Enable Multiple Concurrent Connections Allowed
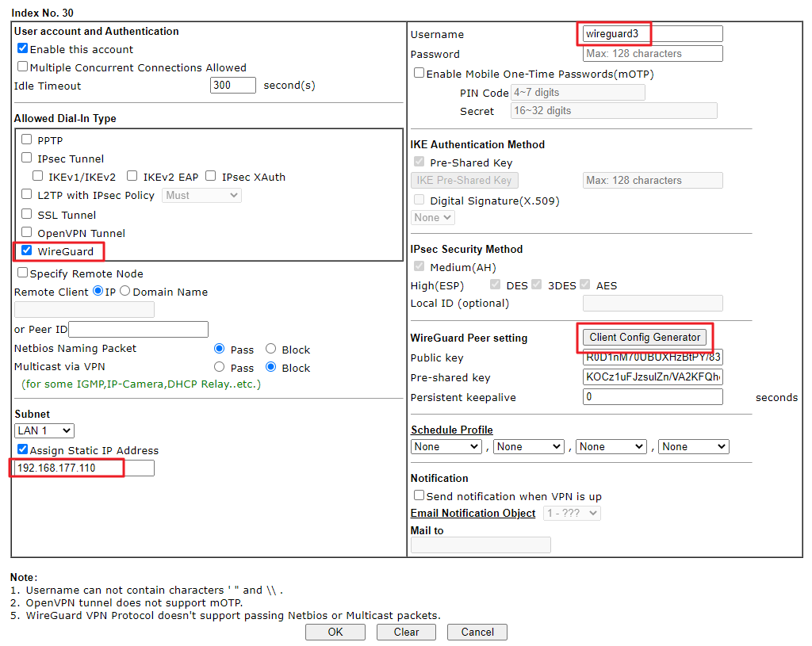This screenshot has height=646, width=812. click(22, 67)
